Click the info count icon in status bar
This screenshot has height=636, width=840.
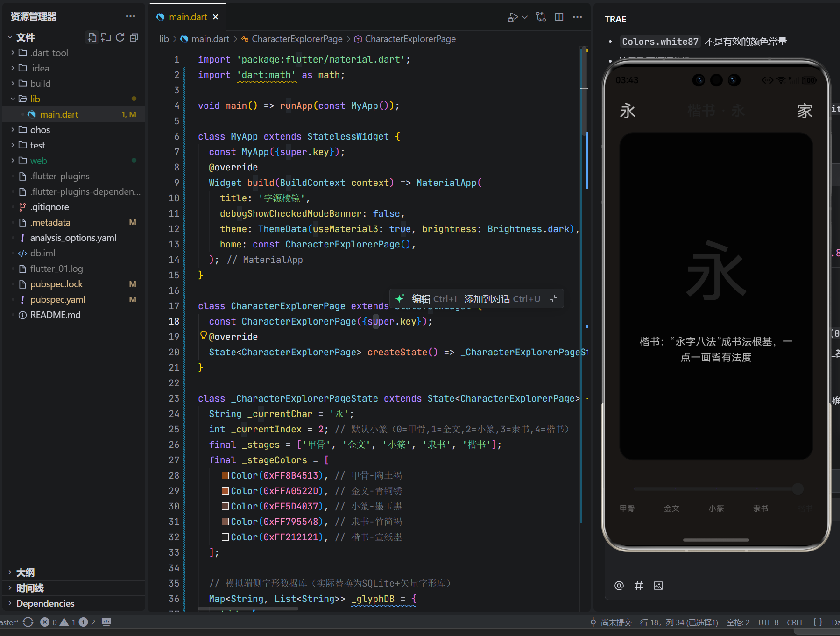tap(84, 622)
